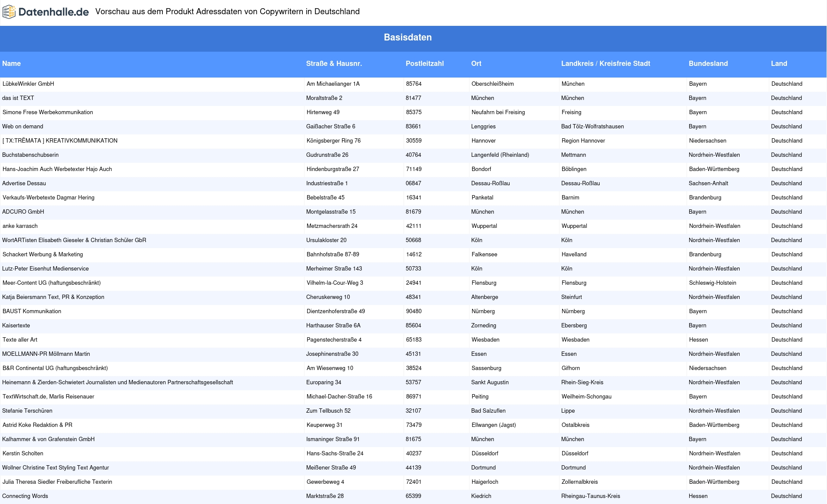Select the Advertise Dessau entry
Screen dimensions: 827x504
click(24, 184)
